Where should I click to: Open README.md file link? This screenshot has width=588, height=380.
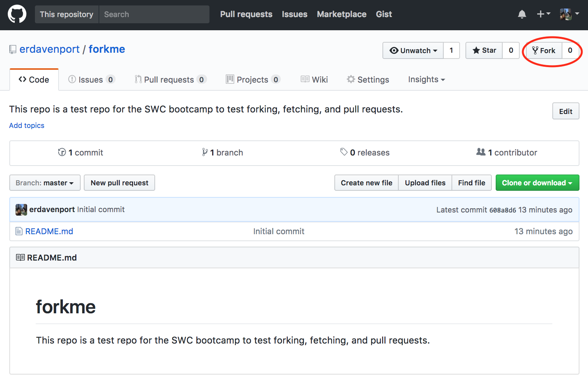(49, 231)
